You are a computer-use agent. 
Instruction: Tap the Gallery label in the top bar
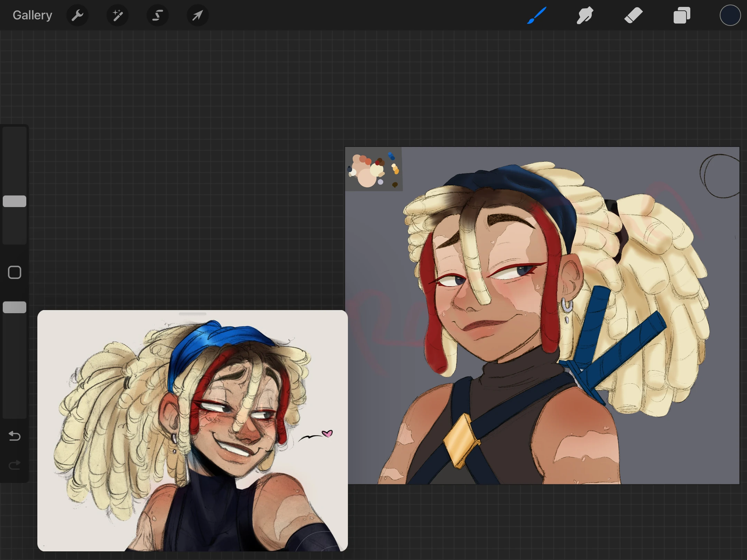(x=32, y=15)
